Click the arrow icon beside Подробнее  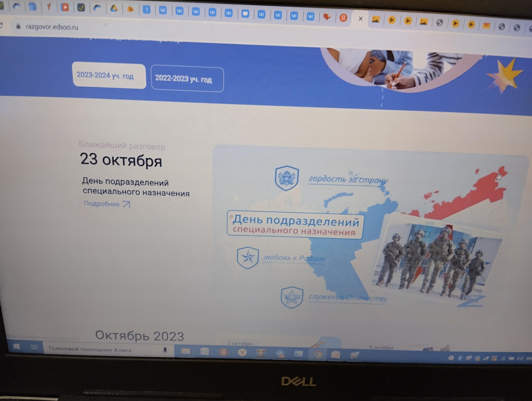[x=126, y=204]
